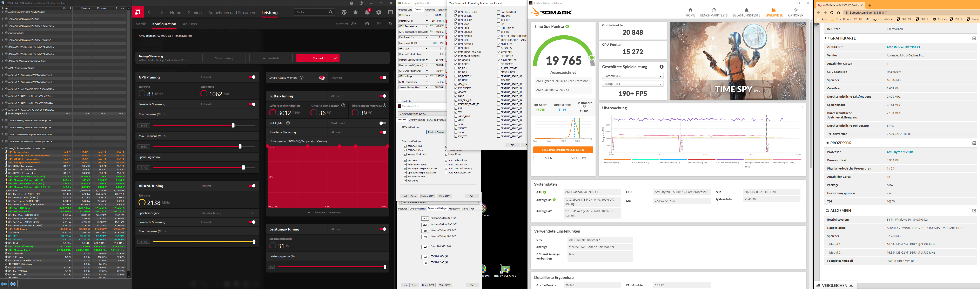980x289 pixels.
Task: Open the Überwachung three-dot menu in 3DMark
Action: 802,108
